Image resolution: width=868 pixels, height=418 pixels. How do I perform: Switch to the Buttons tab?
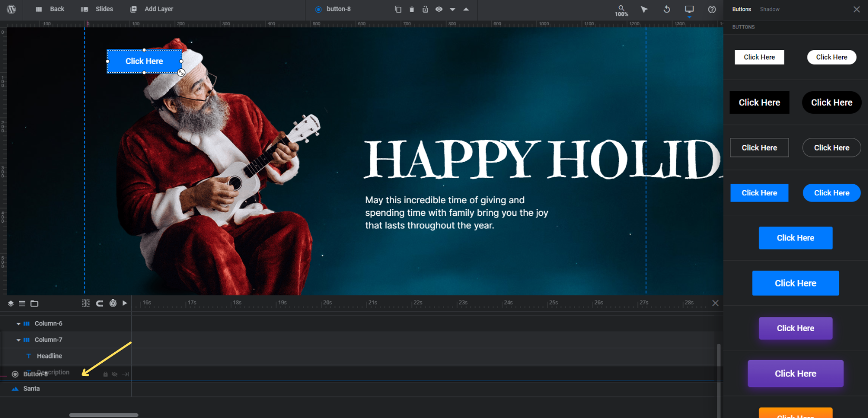pos(742,9)
